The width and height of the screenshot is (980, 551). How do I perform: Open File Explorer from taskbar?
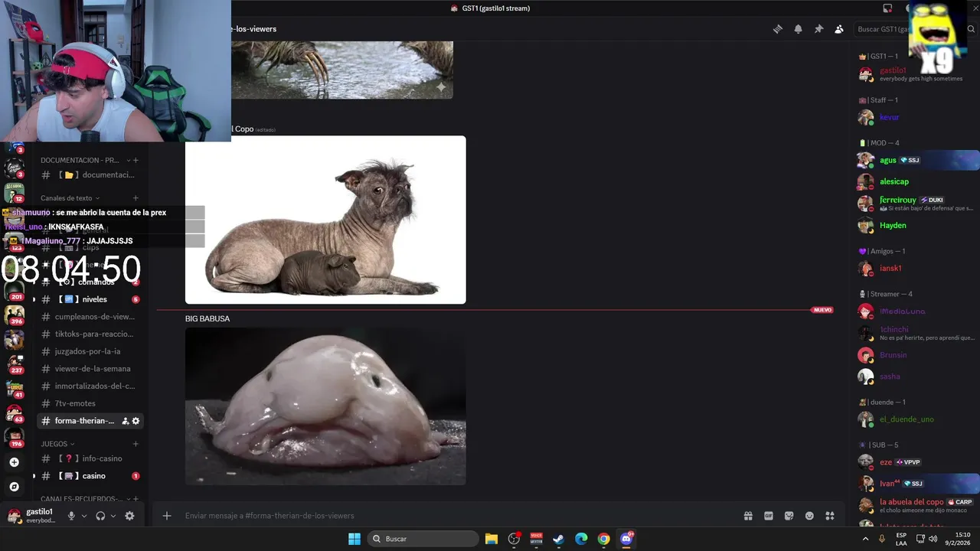(x=492, y=539)
